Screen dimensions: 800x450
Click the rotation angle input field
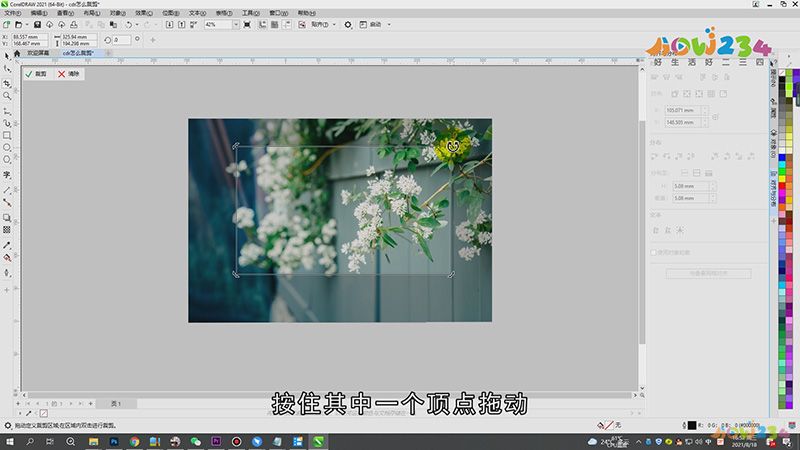tap(121, 40)
